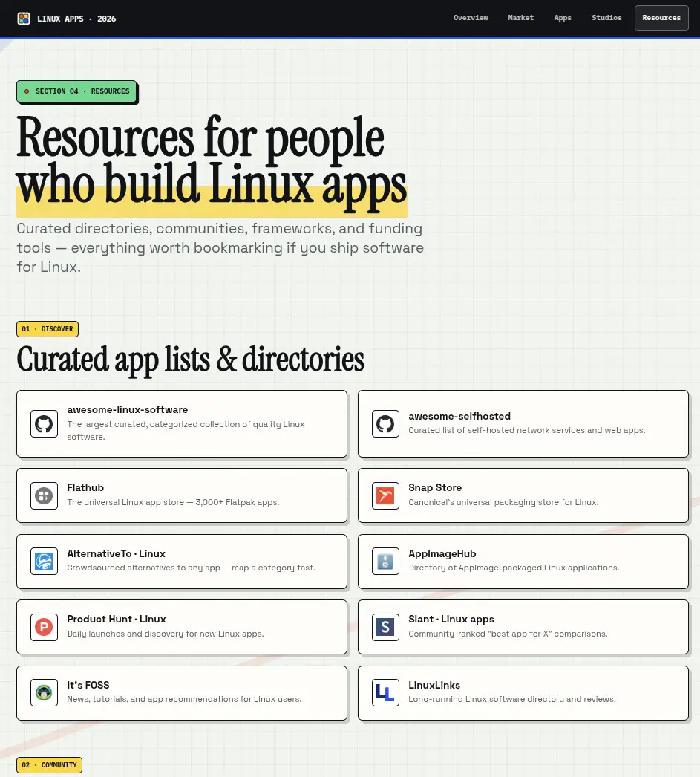Click 'The largest curated, categorized collection' text

click(x=186, y=431)
